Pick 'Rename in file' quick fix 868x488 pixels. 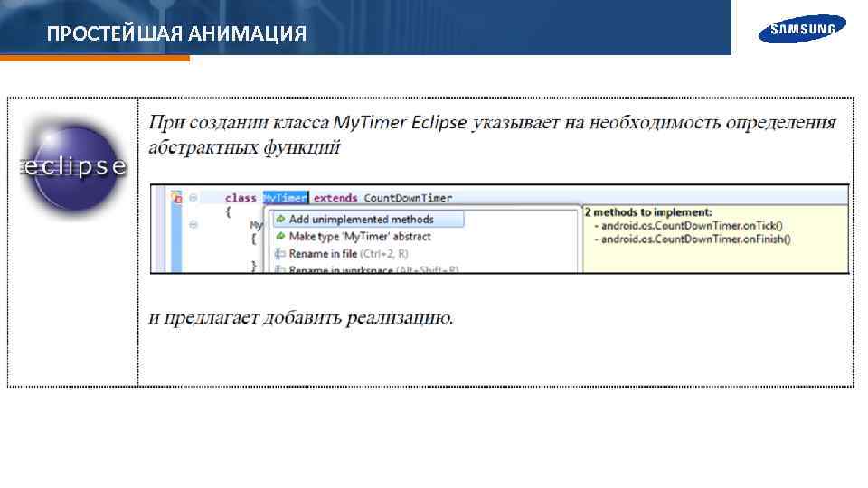[349, 254]
